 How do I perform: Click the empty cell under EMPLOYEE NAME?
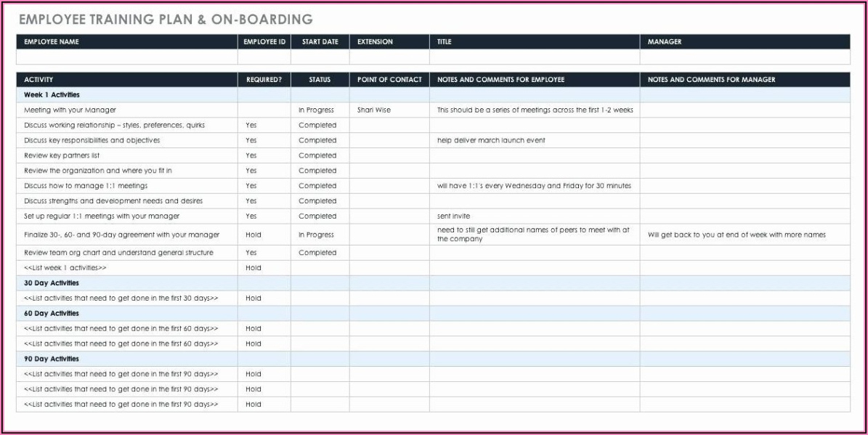127,57
